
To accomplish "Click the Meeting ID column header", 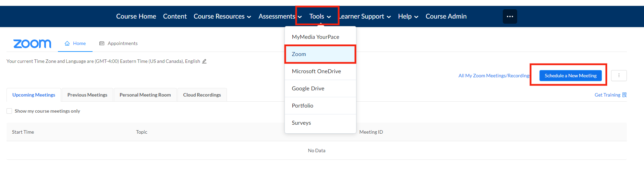I will [x=371, y=132].
